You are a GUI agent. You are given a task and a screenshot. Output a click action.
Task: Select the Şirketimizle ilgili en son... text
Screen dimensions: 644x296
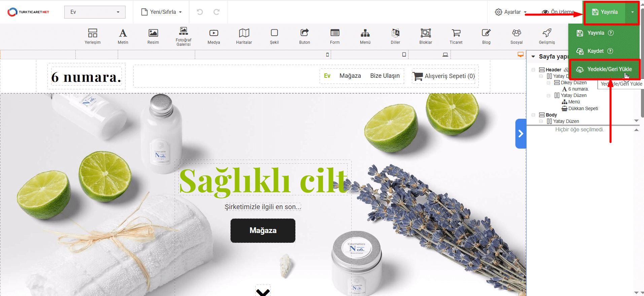(x=263, y=207)
